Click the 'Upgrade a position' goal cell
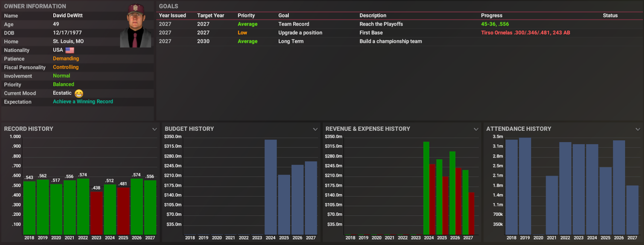This screenshot has width=644, height=245. click(x=300, y=33)
